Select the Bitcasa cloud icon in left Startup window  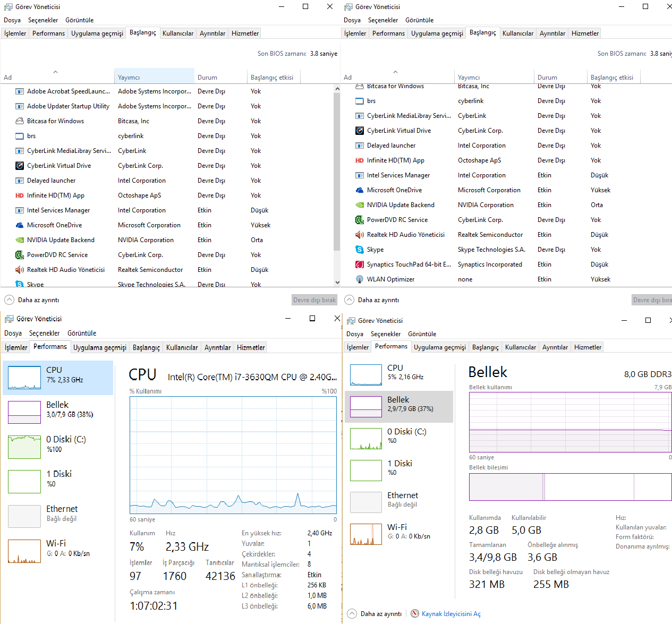point(20,121)
